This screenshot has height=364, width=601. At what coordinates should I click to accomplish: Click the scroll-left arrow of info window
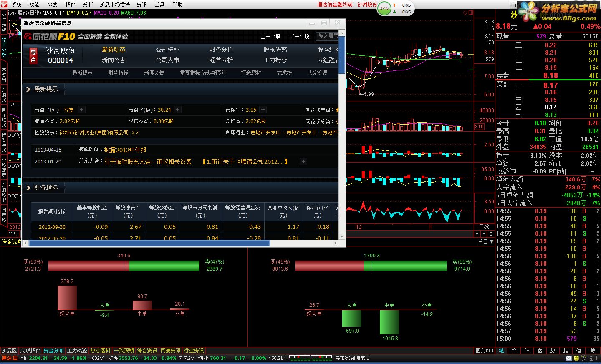(x=25, y=243)
